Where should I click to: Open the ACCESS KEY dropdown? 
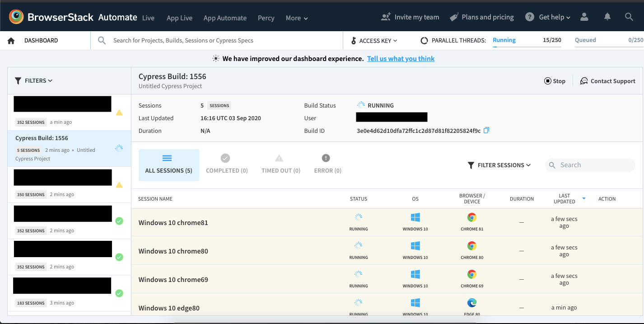point(375,40)
